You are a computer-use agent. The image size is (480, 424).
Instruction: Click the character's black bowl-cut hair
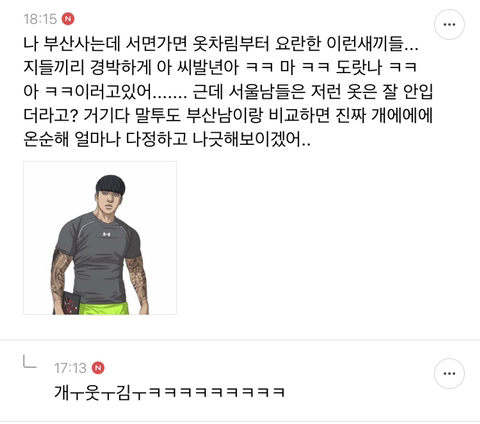110,184
